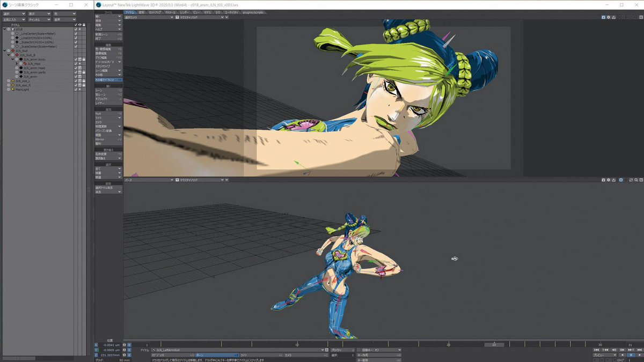Screen dimensions: 644x362
Task: Click the highlighted その場でペアレント button
Action: 108,80
